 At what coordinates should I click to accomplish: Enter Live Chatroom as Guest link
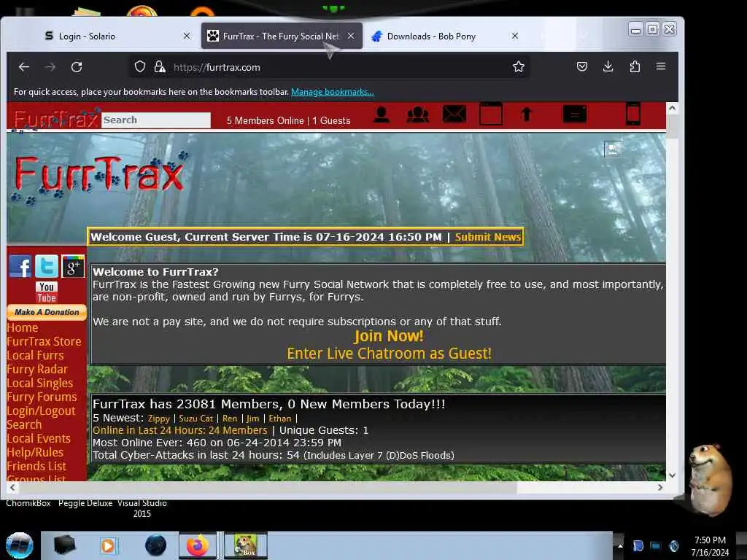click(x=389, y=354)
